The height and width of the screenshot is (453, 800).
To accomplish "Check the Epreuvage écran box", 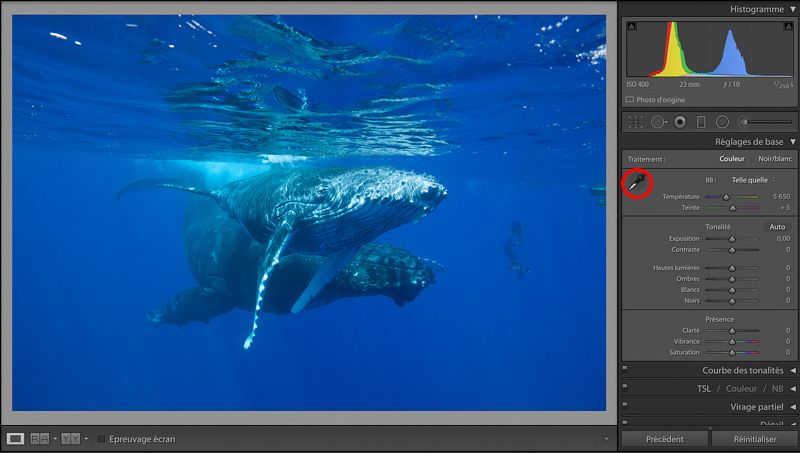I will tap(101, 439).
